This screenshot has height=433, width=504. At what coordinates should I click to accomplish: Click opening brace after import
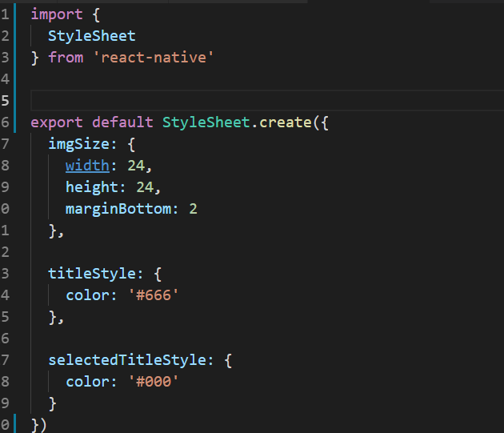[x=96, y=14]
